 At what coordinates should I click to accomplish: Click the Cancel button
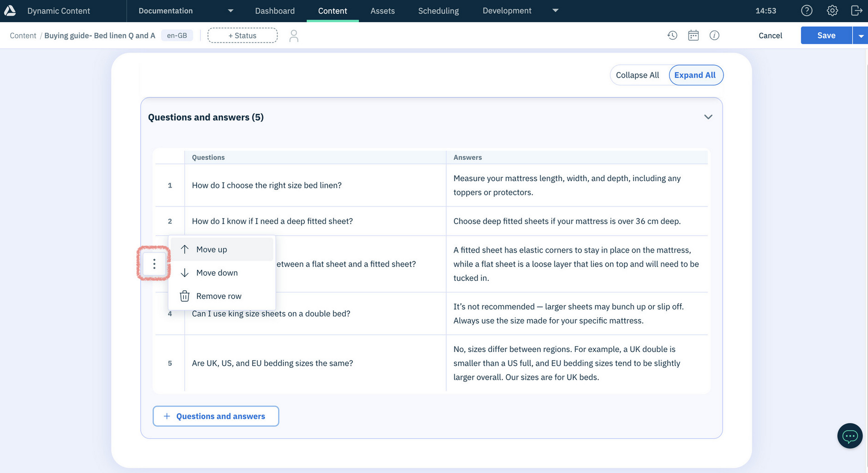pyautogui.click(x=770, y=36)
